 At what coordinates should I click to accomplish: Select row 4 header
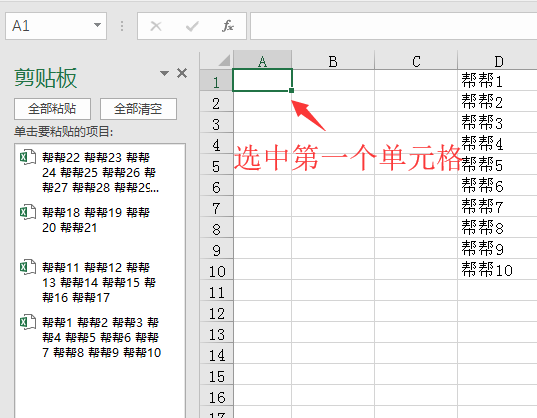click(216, 144)
